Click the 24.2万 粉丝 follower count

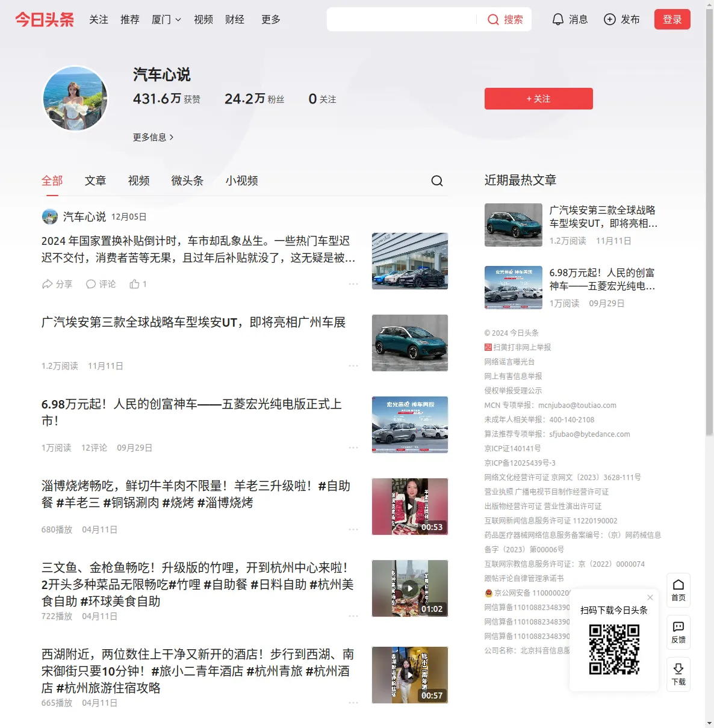point(254,99)
